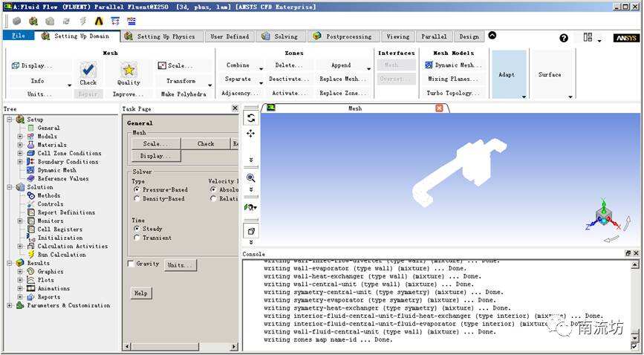644x355 pixels.
Task: Click the refresh view icon beside graphics window
Action: point(251,118)
